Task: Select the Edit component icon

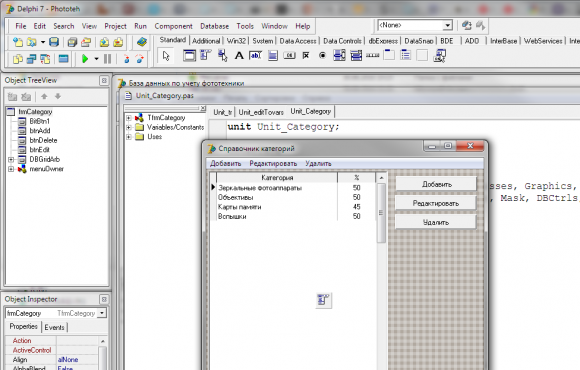Action: click(x=256, y=56)
